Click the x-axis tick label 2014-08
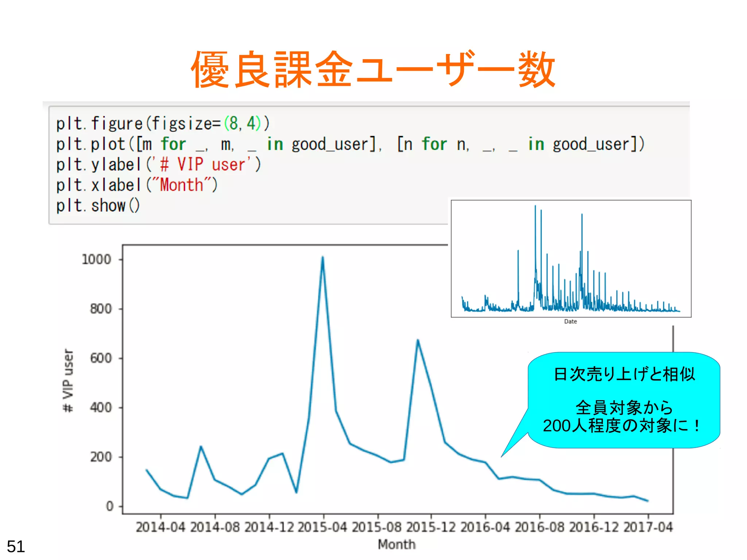 point(215,527)
